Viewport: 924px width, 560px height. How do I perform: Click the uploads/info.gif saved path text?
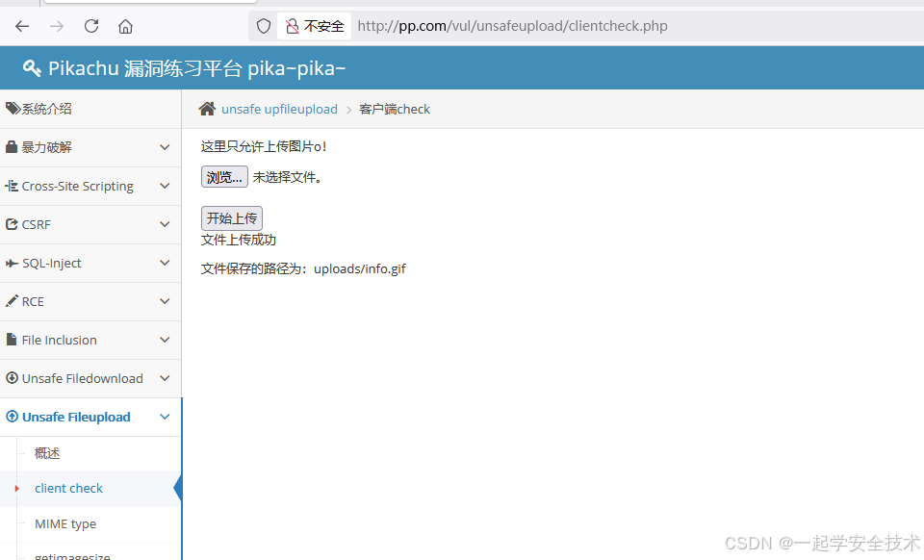pyautogui.click(x=359, y=269)
